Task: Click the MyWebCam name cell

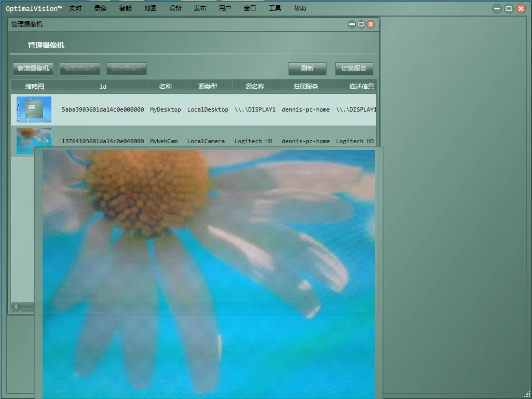Action: pos(164,141)
